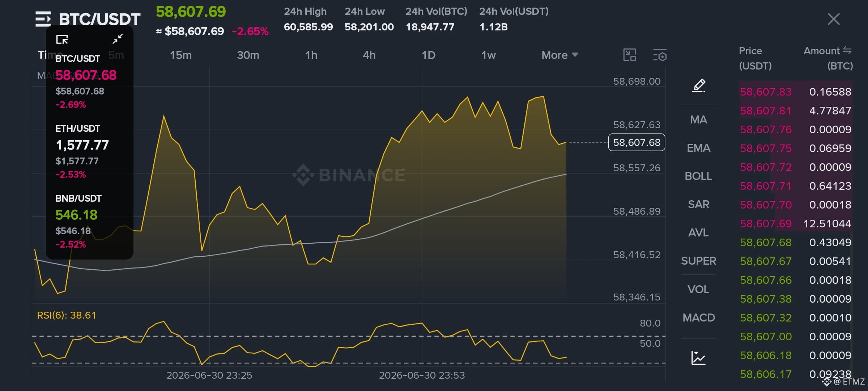Screen dimensions: 868x391
Task: Select the 30m timeframe tab
Action: 248,55
